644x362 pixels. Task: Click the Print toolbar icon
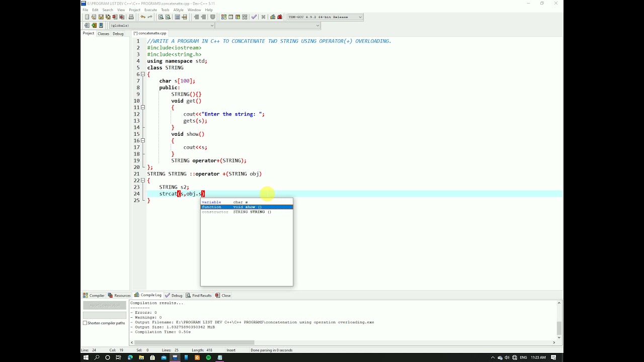click(131, 17)
